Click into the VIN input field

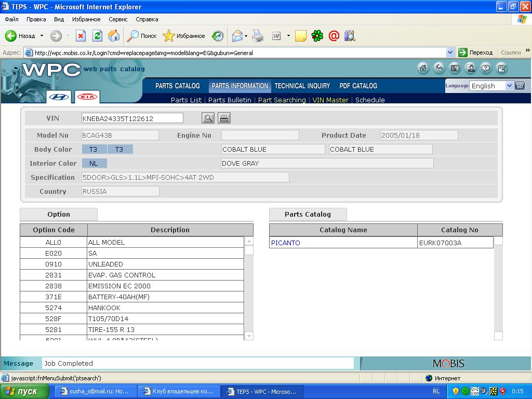(x=132, y=118)
